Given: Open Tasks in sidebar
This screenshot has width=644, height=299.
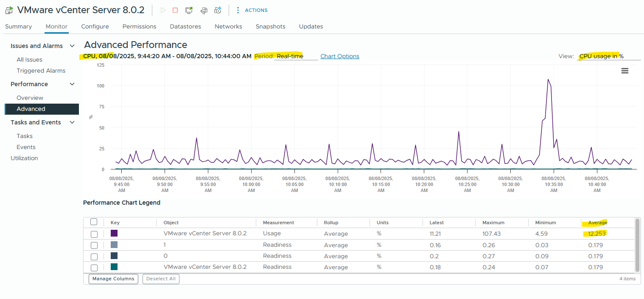Looking at the screenshot, I should click(x=25, y=136).
